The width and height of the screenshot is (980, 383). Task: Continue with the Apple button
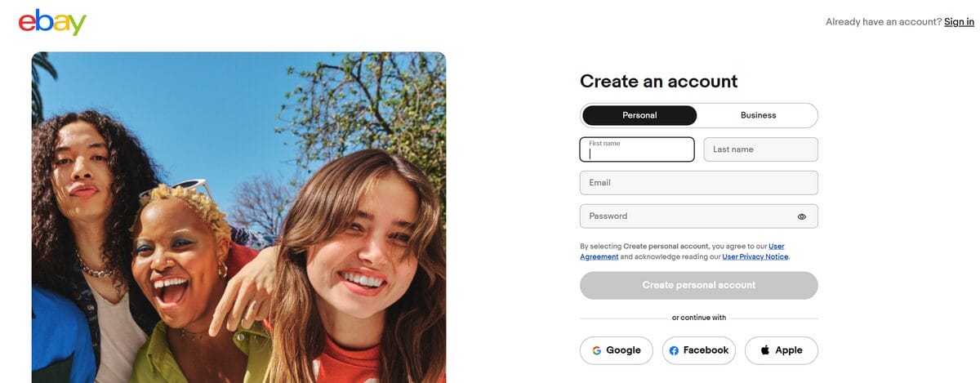(x=782, y=350)
